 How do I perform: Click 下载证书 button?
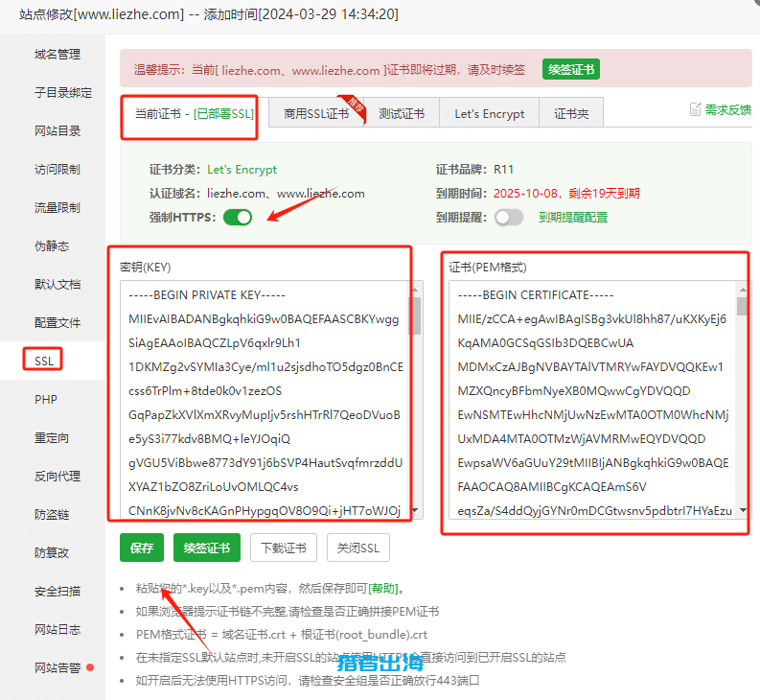pos(284,548)
